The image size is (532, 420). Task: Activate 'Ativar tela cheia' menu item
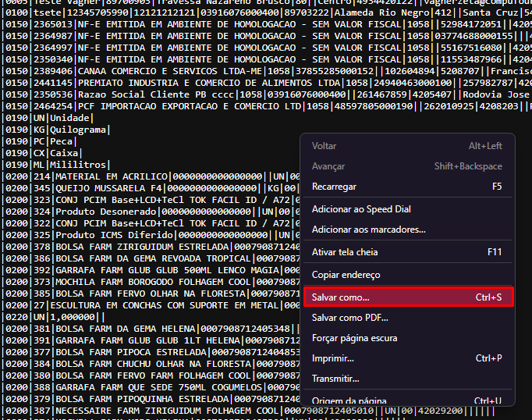click(345, 252)
